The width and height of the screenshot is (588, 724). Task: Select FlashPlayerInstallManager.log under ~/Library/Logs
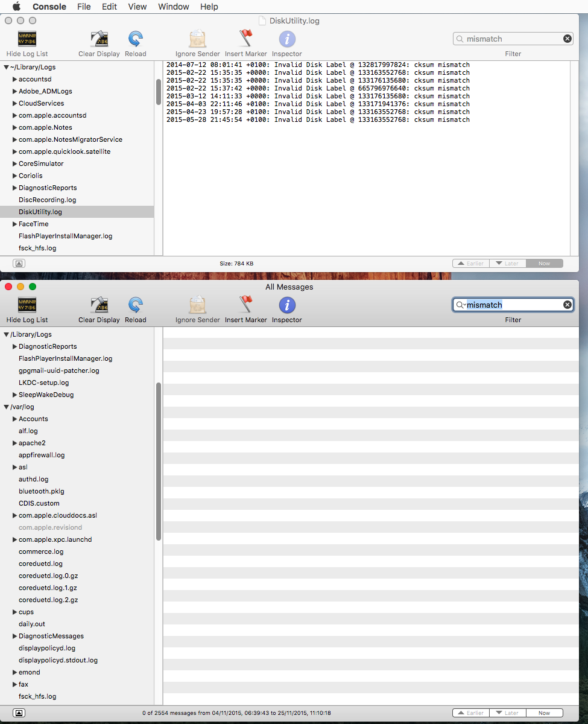coord(65,236)
